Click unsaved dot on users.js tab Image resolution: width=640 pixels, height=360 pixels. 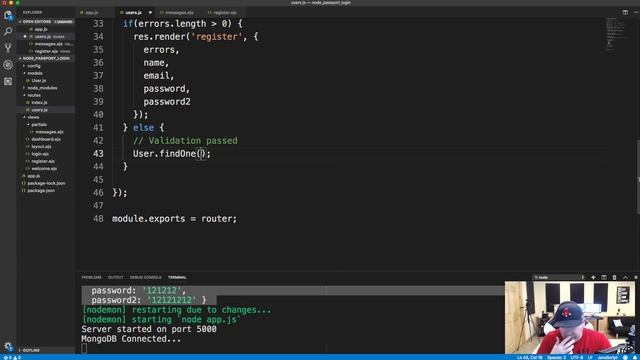pyautogui.click(x=150, y=12)
